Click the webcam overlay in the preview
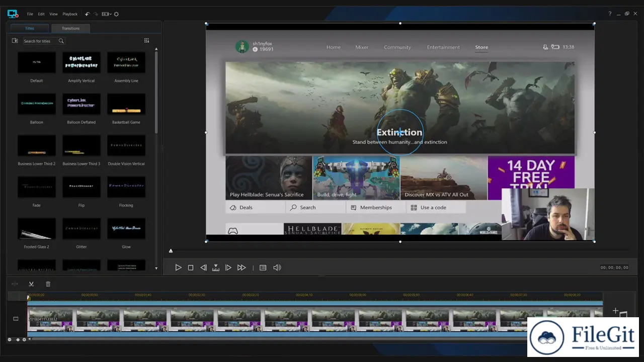644x362 pixels. tap(548, 215)
